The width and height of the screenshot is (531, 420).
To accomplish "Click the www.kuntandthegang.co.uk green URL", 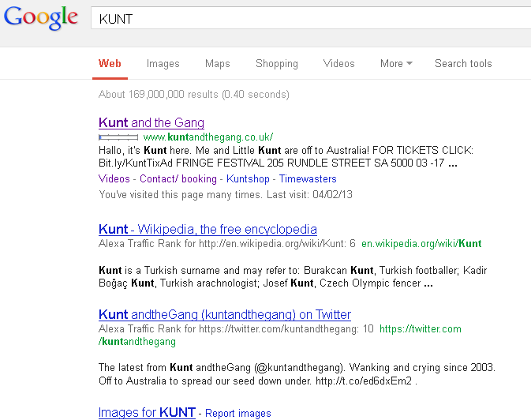I will (208, 137).
